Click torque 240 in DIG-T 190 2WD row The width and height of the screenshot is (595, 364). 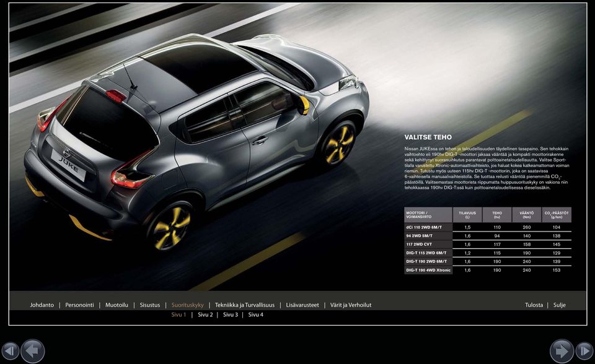coord(527,261)
